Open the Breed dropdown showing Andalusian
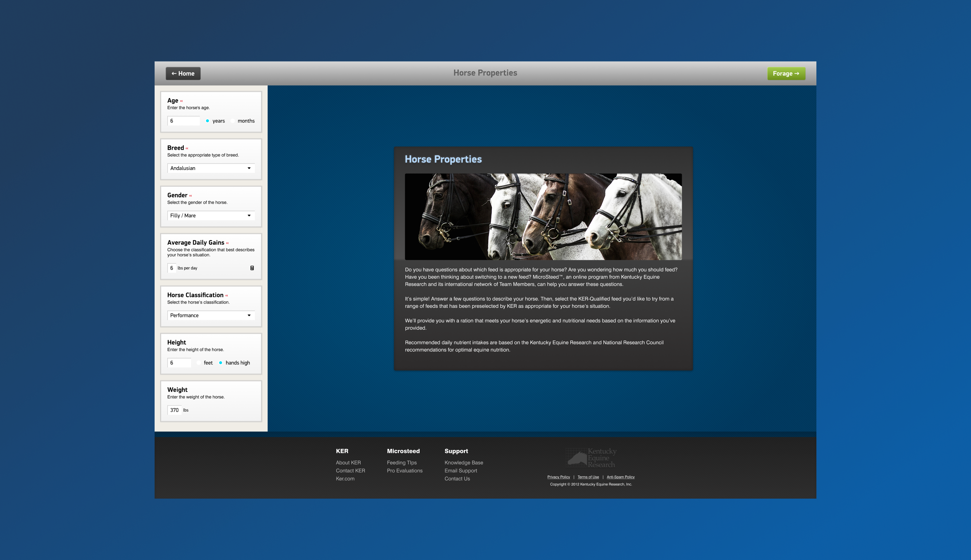Image resolution: width=971 pixels, height=560 pixels. click(x=211, y=168)
